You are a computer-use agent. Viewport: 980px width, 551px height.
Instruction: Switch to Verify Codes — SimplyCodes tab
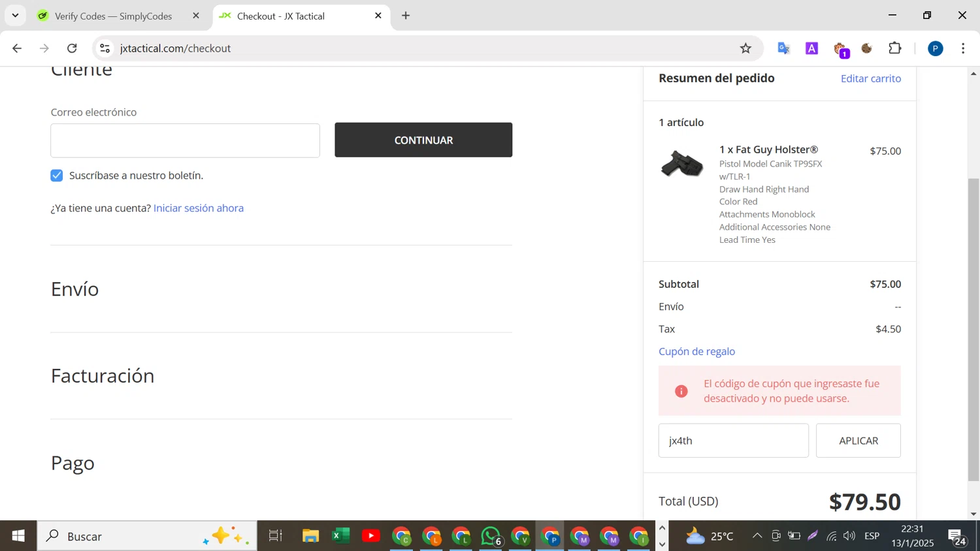pyautogui.click(x=114, y=16)
